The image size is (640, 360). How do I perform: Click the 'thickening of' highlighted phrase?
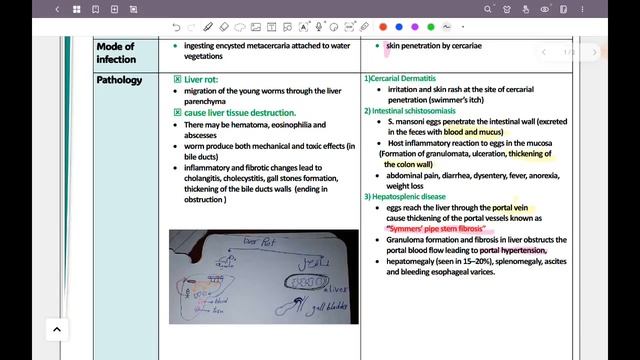point(530,154)
